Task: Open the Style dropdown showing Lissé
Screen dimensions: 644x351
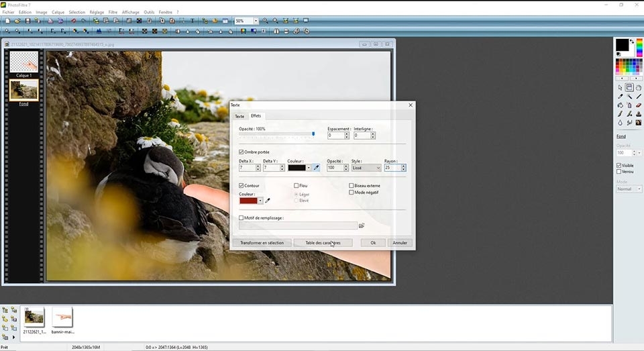Action: click(366, 168)
